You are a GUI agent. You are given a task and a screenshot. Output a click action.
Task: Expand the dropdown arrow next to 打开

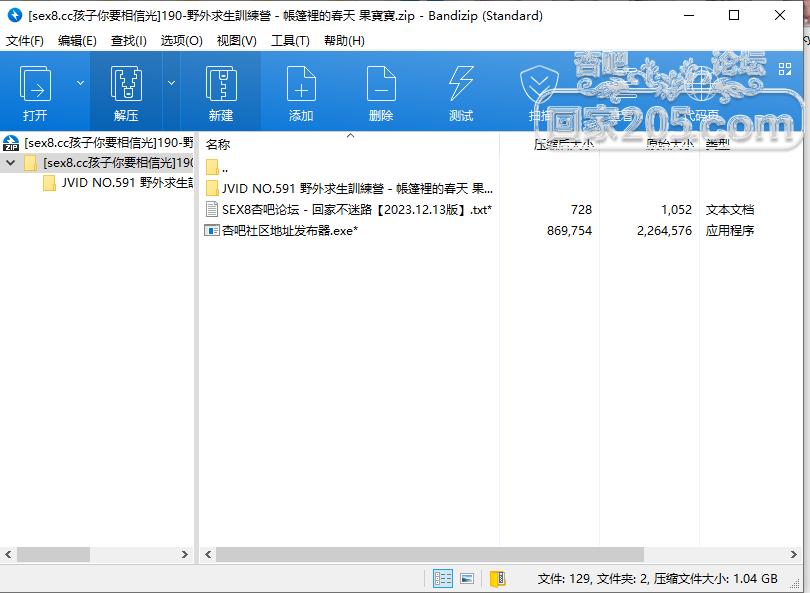(x=81, y=83)
